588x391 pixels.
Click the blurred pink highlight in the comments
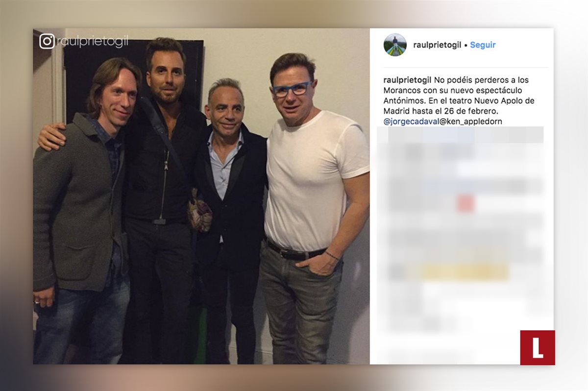pos(465,203)
